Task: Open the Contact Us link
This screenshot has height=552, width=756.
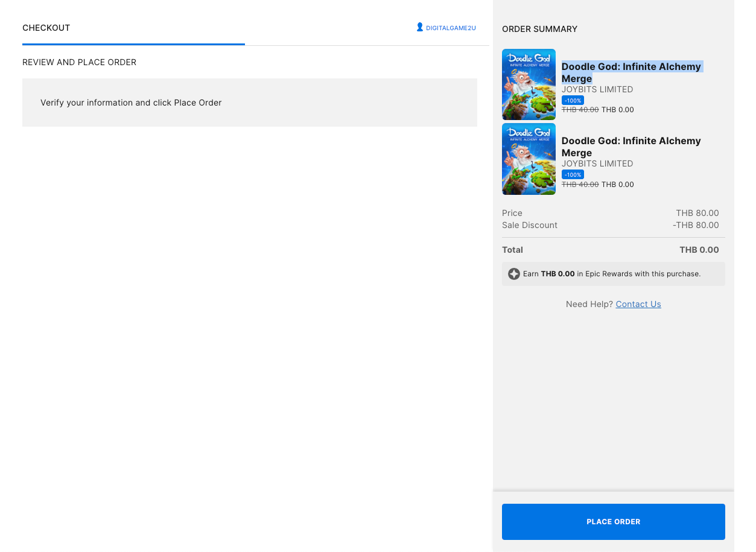Action: point(638,304)
